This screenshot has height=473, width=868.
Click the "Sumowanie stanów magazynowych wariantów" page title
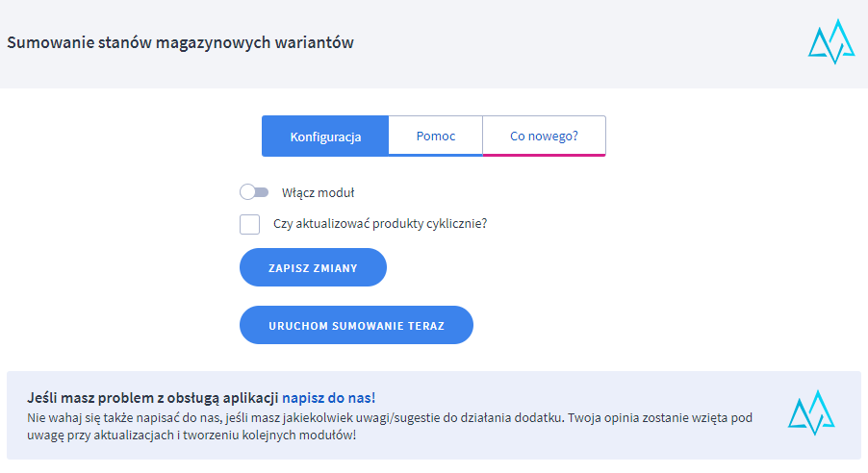click(180, 43)
